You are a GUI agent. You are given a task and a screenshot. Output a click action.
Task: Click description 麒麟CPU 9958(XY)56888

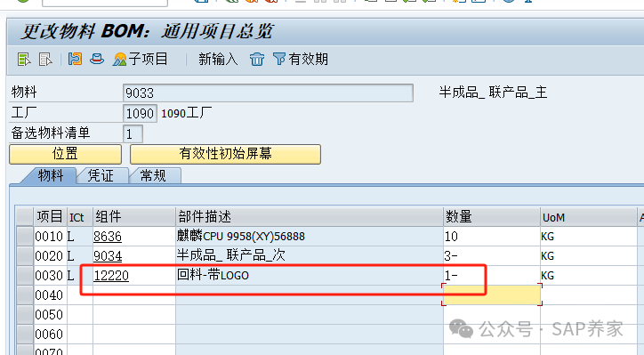click(x=241, y=237)
